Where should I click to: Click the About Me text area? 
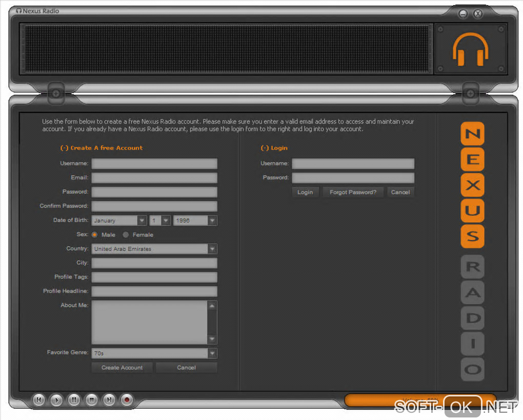point(149,322)
